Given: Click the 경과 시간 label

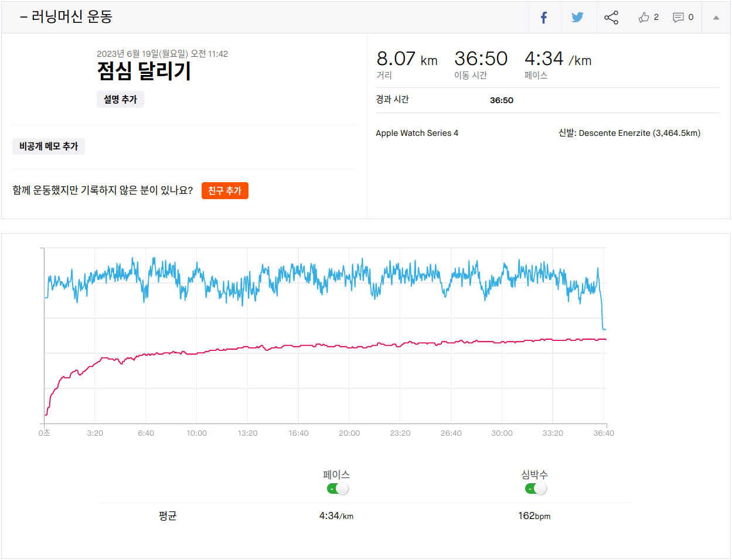Looking at the screenshot, I should coord(392,100).
